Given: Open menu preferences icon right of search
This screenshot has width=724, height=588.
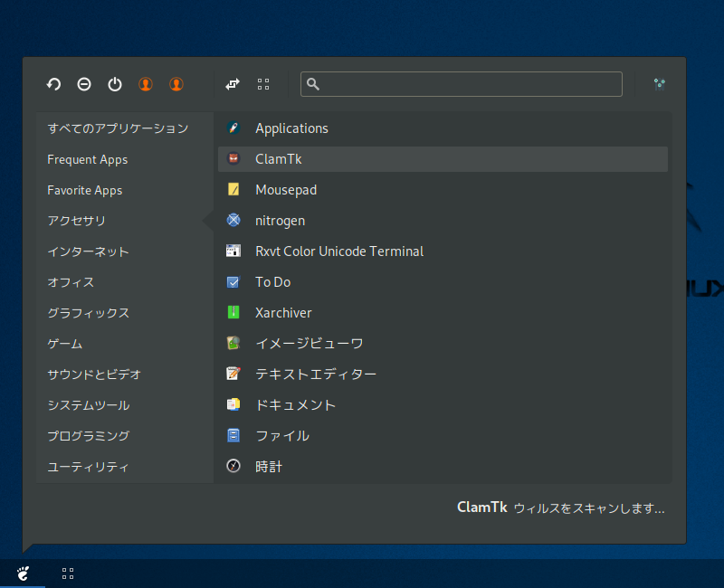Looking at the screenshot, I should [x=660, y=84].
